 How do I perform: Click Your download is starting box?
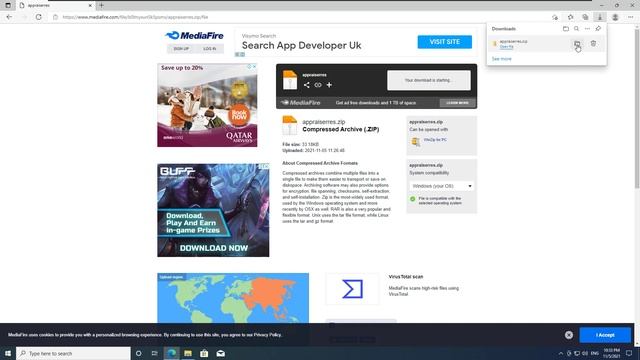pyautogui.click(x=429, y=80)
